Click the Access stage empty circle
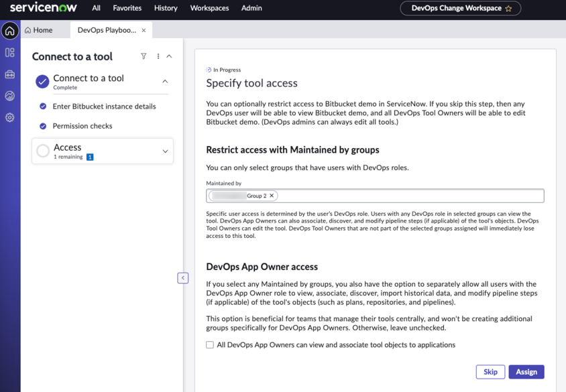Image resolution: width=566 pixels, height=392 pixels. click(43, 151)
